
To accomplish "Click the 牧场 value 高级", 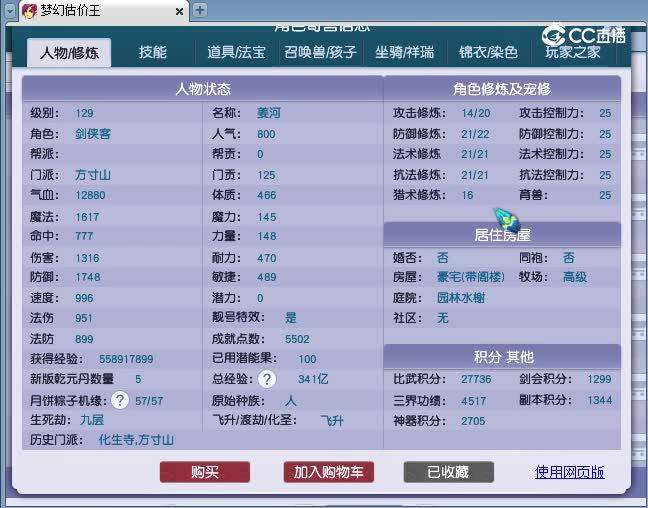I will tap(575, 277).
